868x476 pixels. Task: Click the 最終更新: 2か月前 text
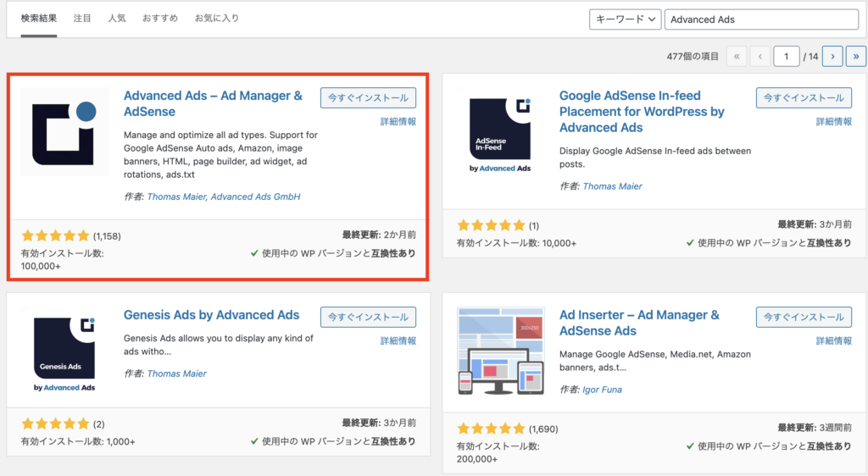[379, 235]
